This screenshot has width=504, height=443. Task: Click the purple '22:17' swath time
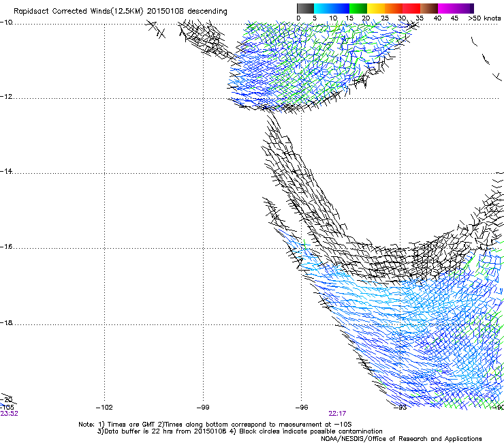[337, 414]
